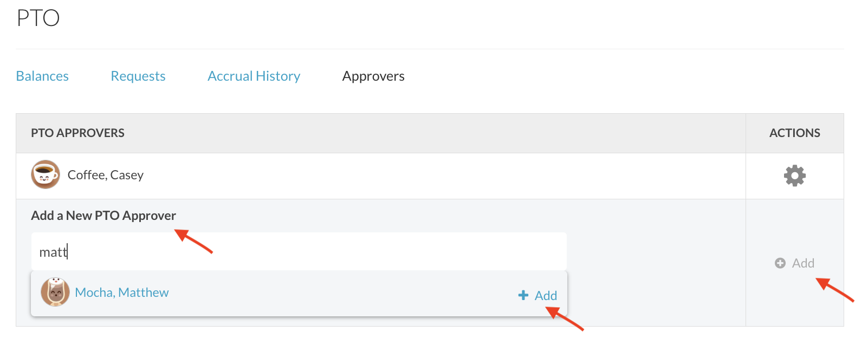The height and width of the screenshot is (351, 868).
Task: Open the gear actions for Casey Coffee
Action: 794,175
